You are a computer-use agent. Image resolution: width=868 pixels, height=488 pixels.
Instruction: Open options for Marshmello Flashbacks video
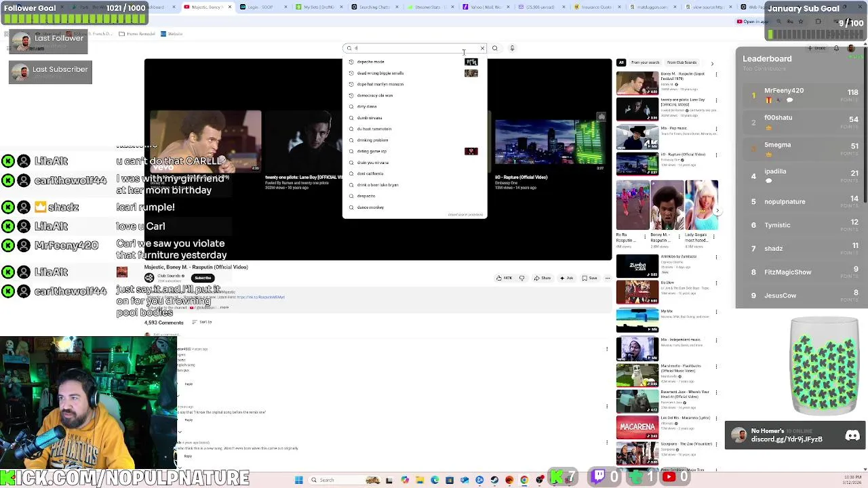(716, 366)
